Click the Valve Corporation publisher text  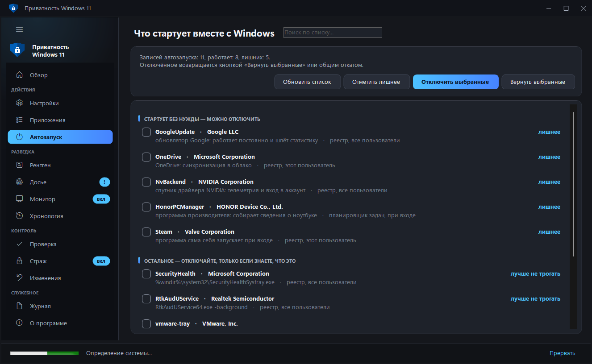[209, 232]
